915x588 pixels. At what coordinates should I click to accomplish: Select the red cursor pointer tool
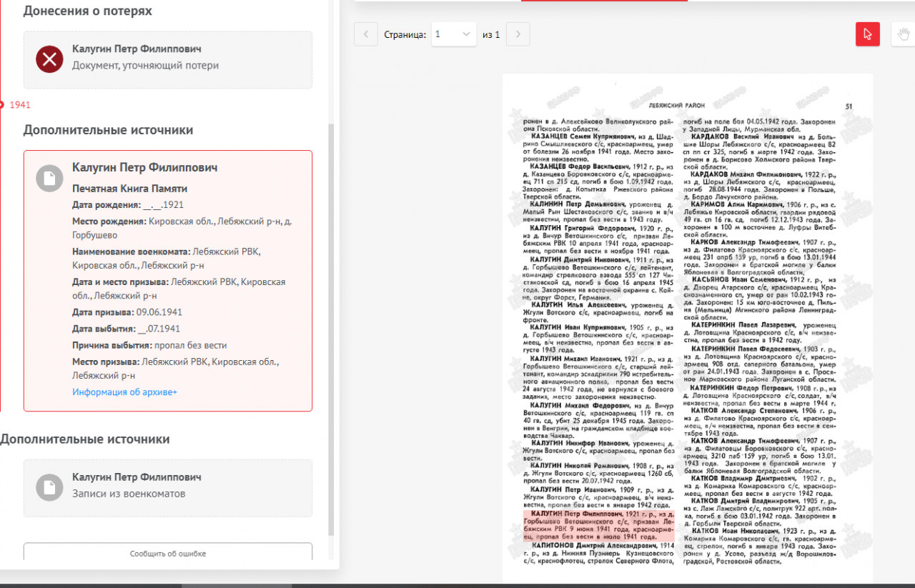pos(868,34)
